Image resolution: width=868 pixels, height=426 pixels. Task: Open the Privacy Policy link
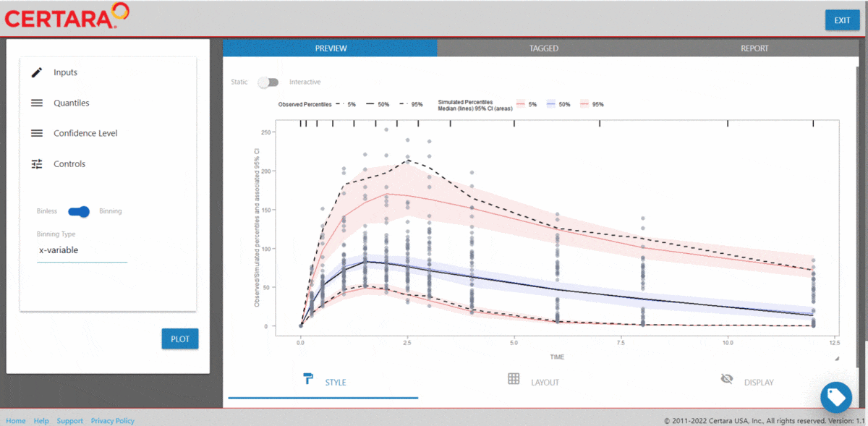pyautogui.click(x=112, y=420)
